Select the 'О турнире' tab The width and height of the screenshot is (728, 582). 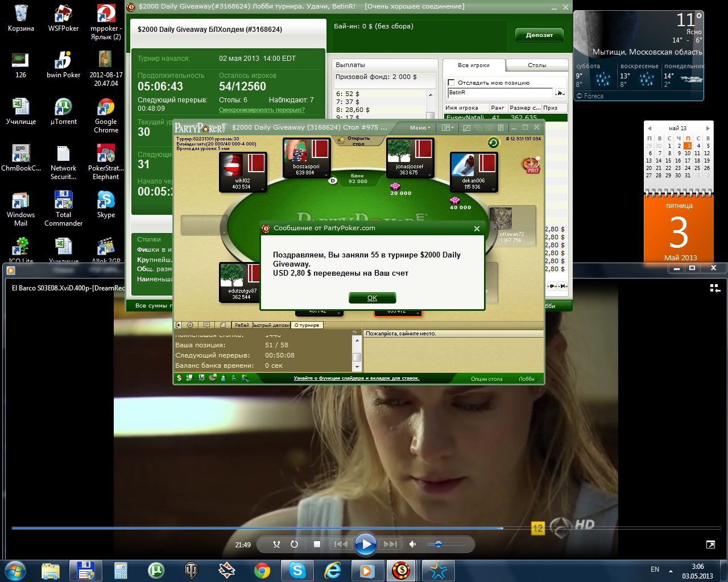coord(307,325)
